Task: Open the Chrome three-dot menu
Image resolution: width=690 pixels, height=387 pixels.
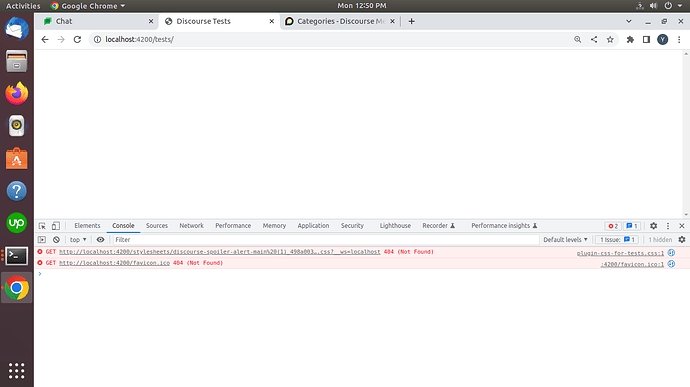Action: coord(679,40)
